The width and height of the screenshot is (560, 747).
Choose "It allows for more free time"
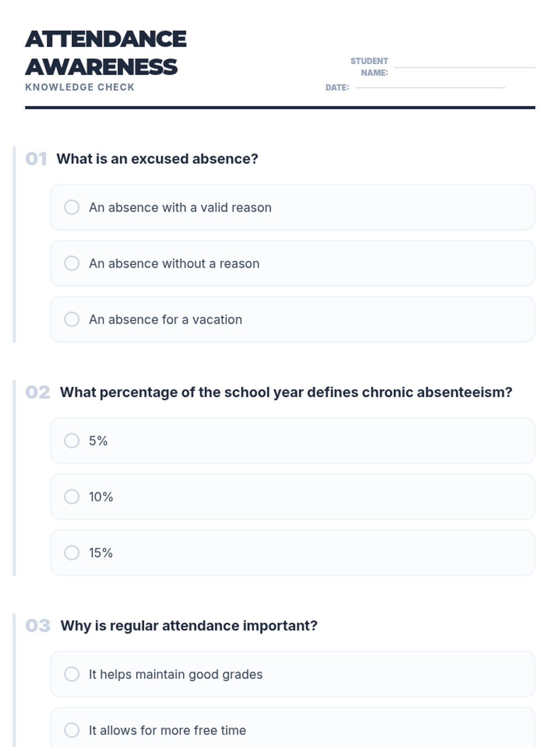pyautogui.click(x=72, y=730)
